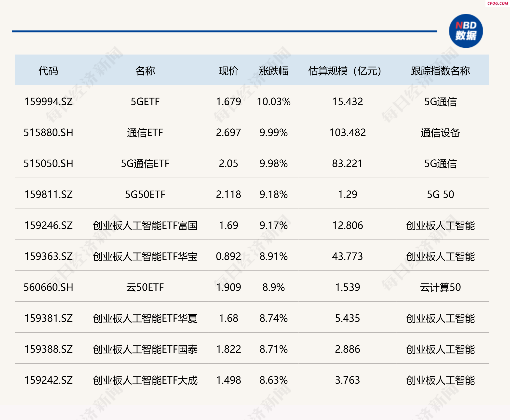This screenshot has height=420, width=510.
Task: Click the 10.03% change value
Action: pyautogui.click(x=274, y=102)
